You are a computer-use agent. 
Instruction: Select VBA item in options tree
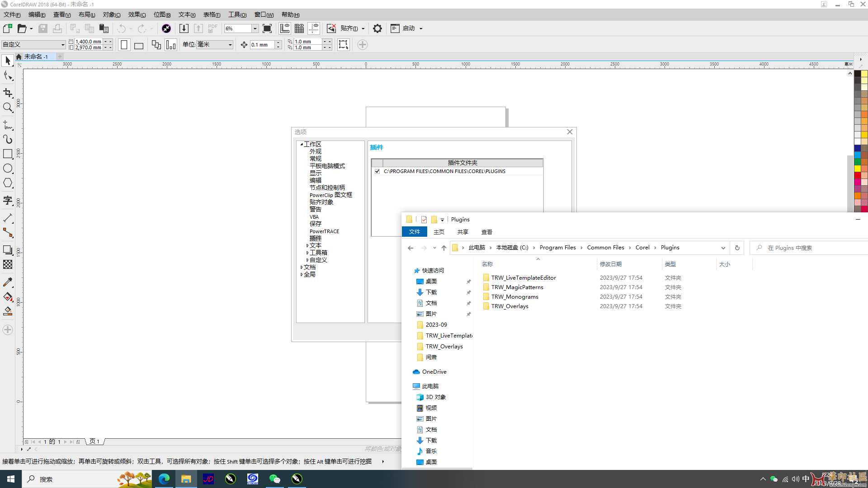[x=314, y=217]
